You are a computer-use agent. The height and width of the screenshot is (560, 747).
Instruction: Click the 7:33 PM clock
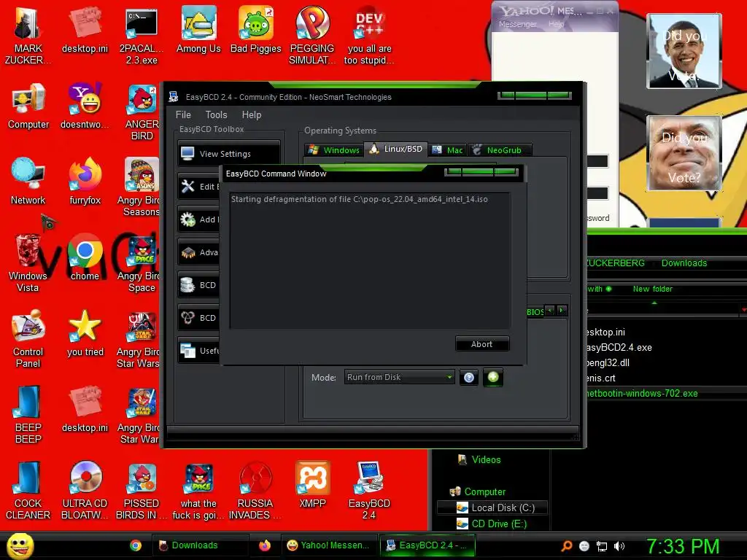coord(683,546)
